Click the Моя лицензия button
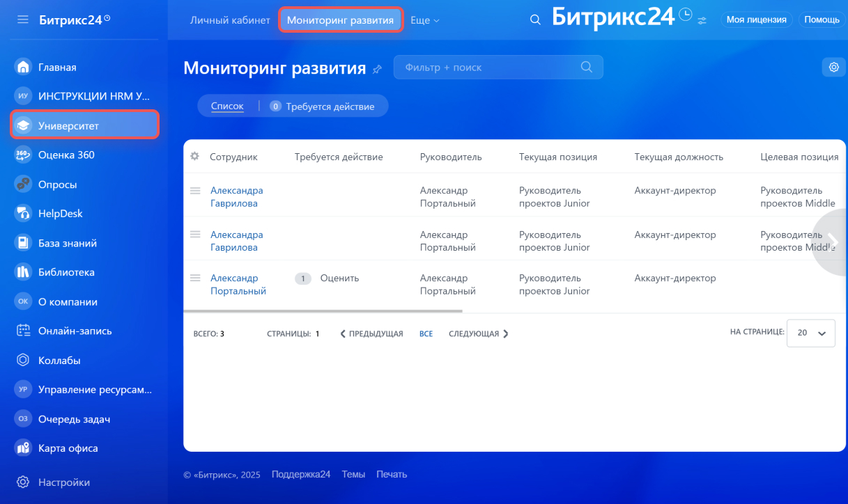Screen dimensions: 848x504 point(756,19)
